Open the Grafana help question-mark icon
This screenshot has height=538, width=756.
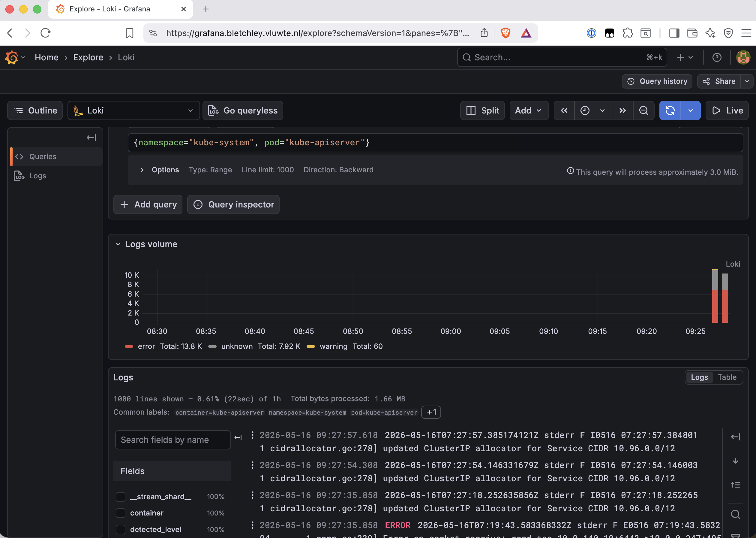pyautogui.click(x=717, y=57)
